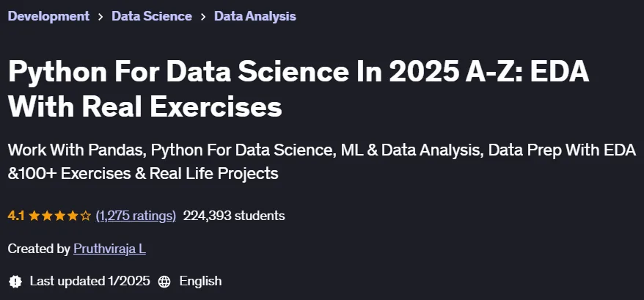
Task: Click the middle third rating star
Action: tap(60, 216)
